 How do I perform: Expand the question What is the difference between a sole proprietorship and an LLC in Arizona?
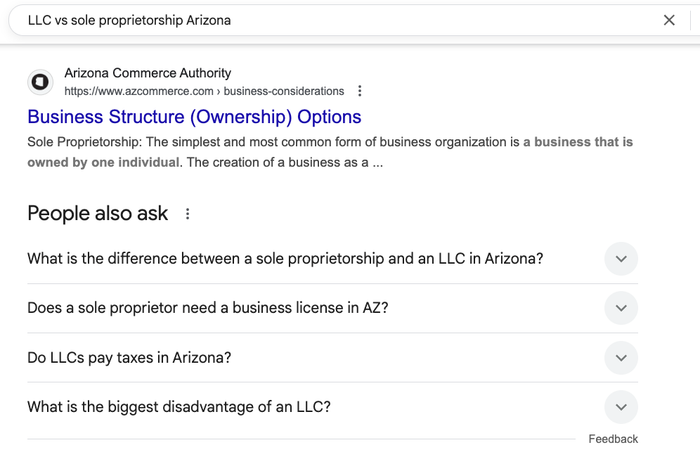coord(285,259)
